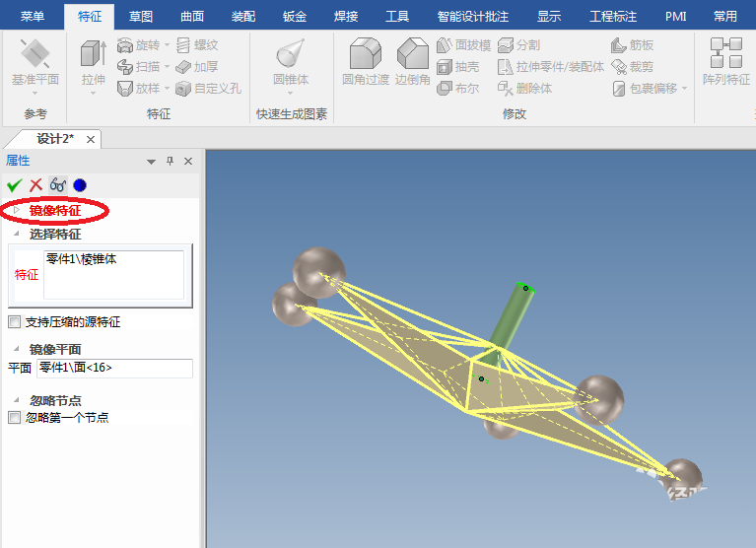Switch to the 钣金 tab
The image size is (756, 548).
point(295,17)
